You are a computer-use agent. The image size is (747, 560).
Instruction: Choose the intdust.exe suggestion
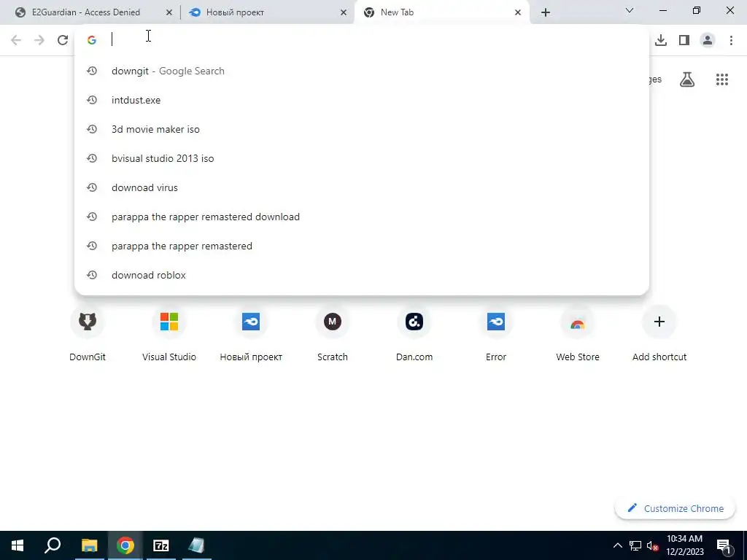pos(362,100)
